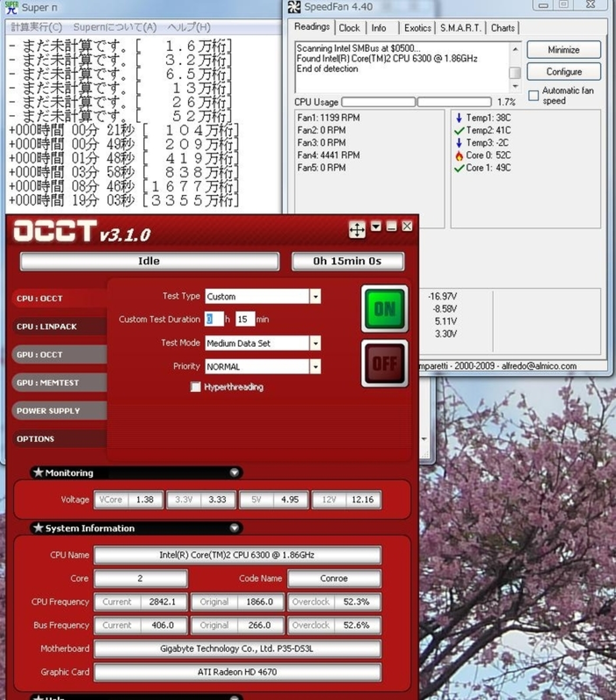The image size is (616, 700).
Task: Select the GPU : OCCT tab
Action: click(x=59, y=355)
